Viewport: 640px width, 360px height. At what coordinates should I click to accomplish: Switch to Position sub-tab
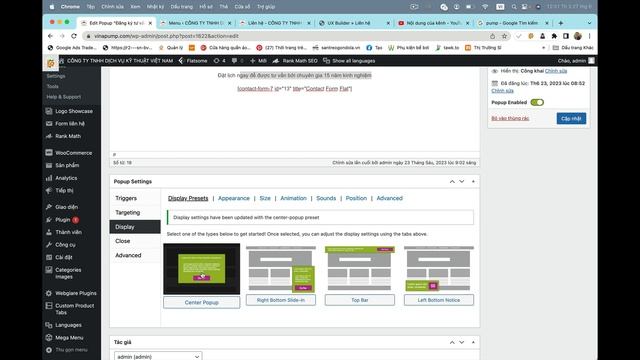click(356, 198)
